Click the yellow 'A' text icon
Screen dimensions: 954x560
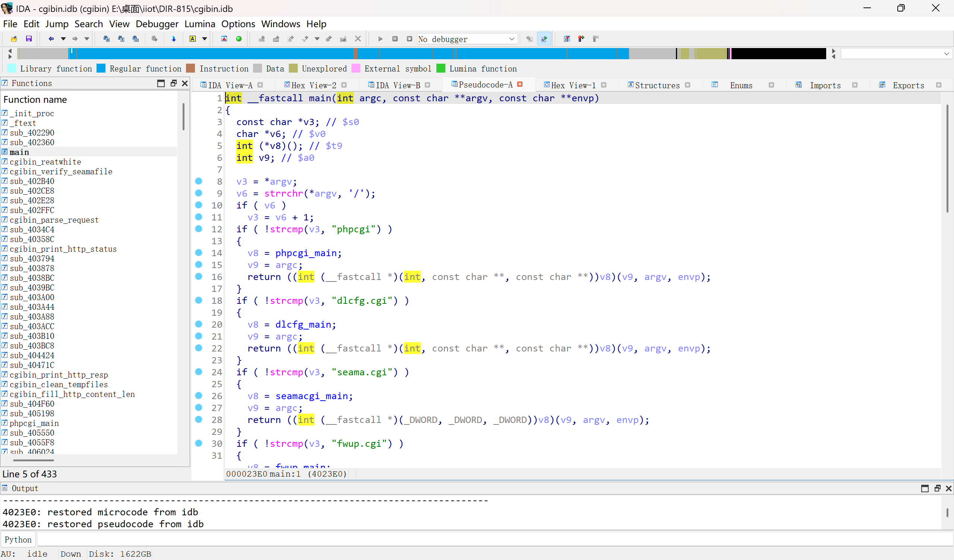[193, 39]
